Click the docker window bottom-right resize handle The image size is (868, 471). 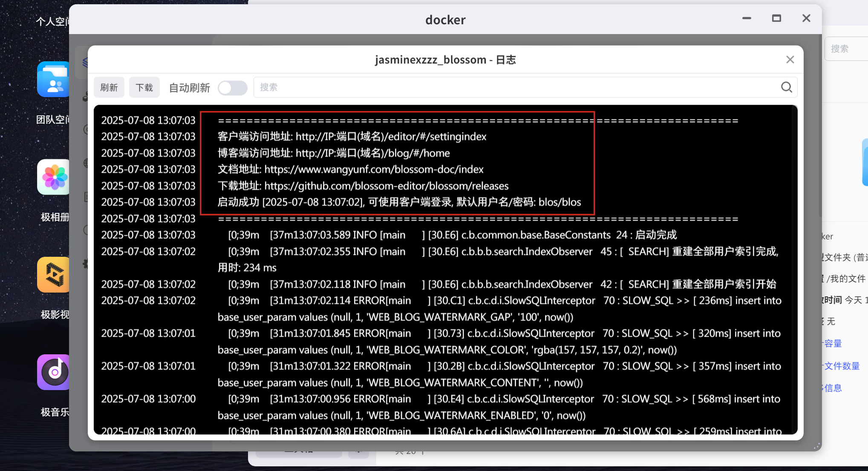tap(816, 446)
